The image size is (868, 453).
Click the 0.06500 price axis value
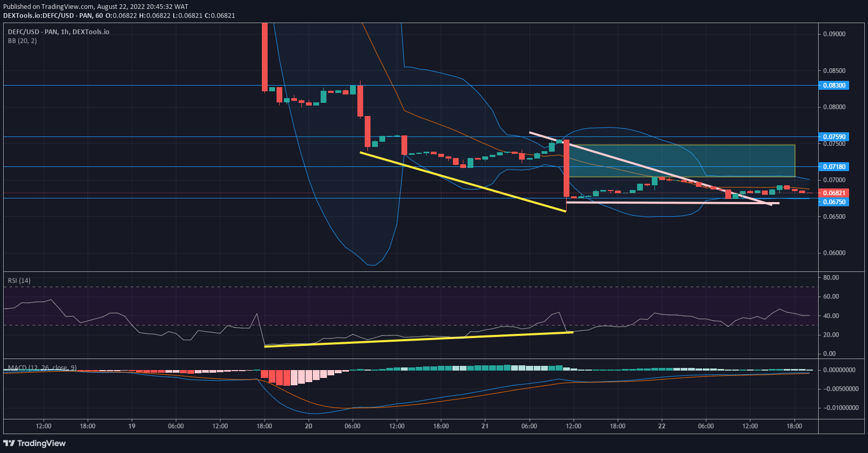point(834,216)
